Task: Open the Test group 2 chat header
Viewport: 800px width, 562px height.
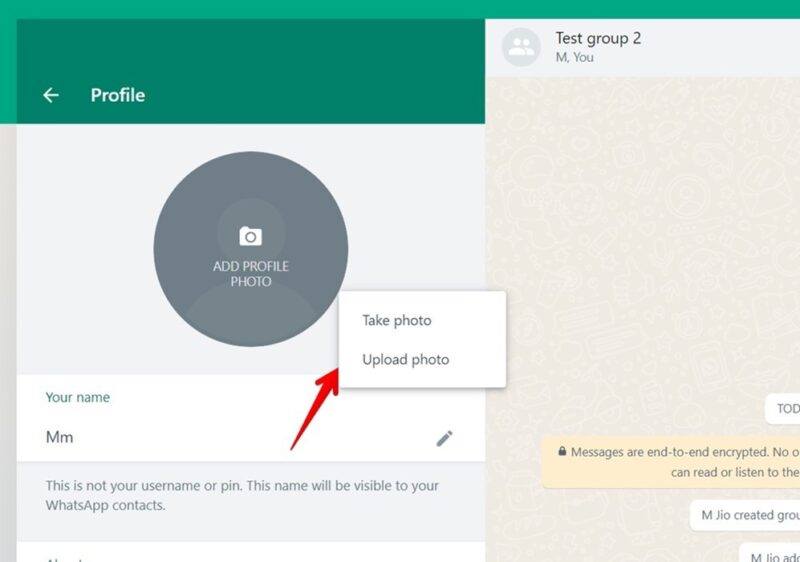Action: [x=642, y=47]
